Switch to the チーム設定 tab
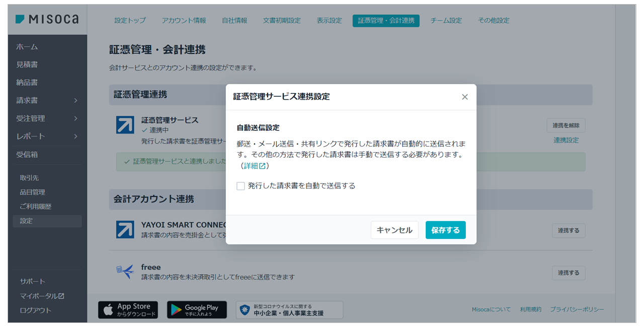Viewport: 644px width, 326px height. click(446, 21)
